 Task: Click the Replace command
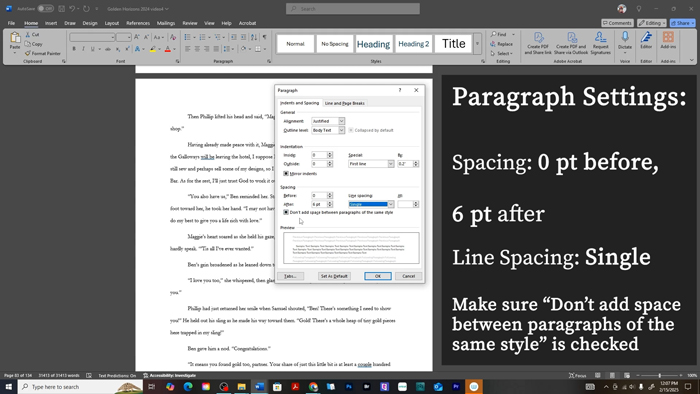pos(501,44)
